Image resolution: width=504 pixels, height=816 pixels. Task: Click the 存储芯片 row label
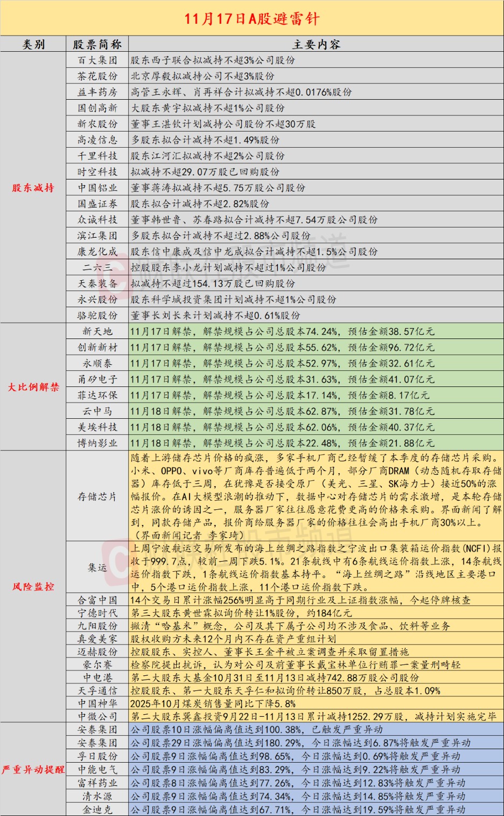97,496
